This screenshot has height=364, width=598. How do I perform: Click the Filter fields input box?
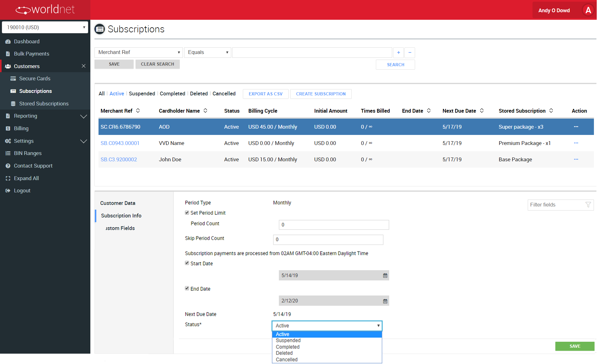pos(561,205)
